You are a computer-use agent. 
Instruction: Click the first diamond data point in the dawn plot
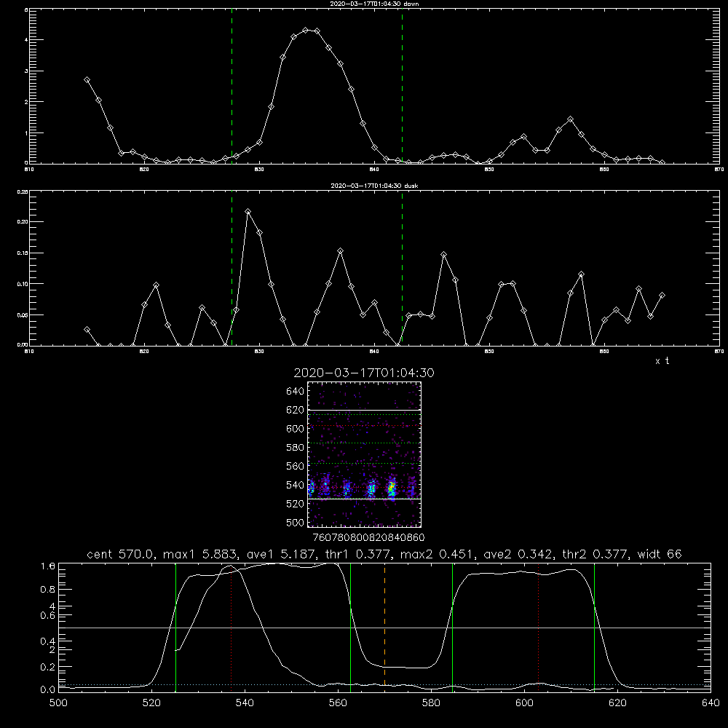[87, 80]
